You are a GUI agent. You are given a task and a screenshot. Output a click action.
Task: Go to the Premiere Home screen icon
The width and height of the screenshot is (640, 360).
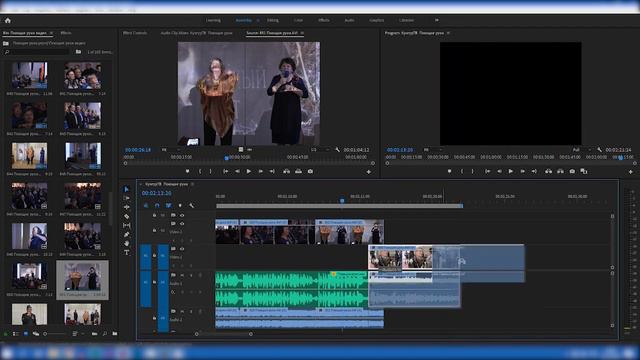pos(8,20)
